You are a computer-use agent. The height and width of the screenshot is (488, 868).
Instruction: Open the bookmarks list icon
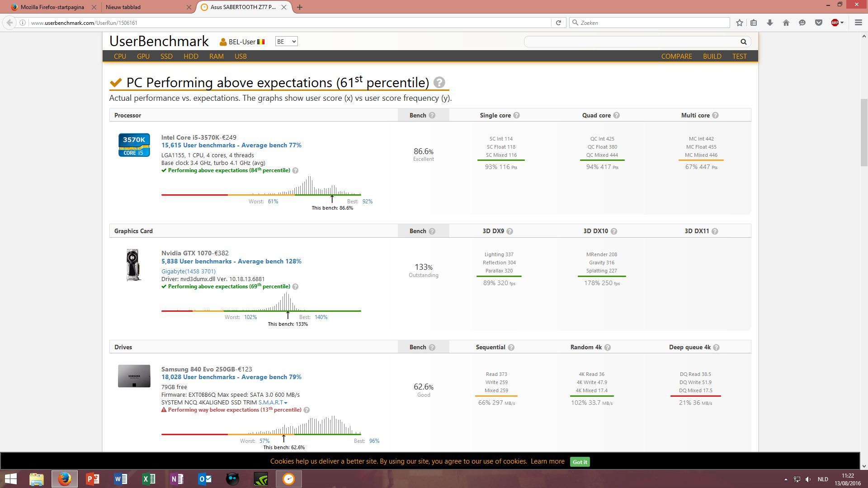[754, 23]
